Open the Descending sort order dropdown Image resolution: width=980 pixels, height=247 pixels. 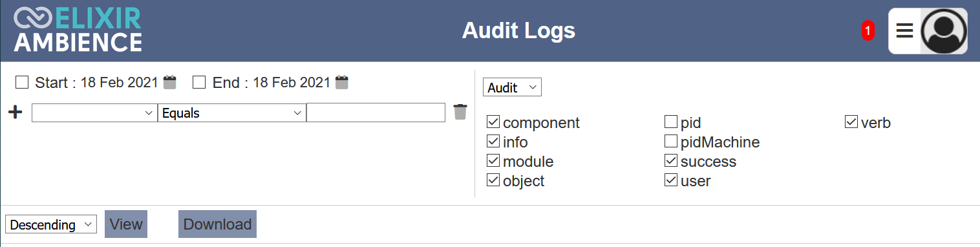pos(51,224)
